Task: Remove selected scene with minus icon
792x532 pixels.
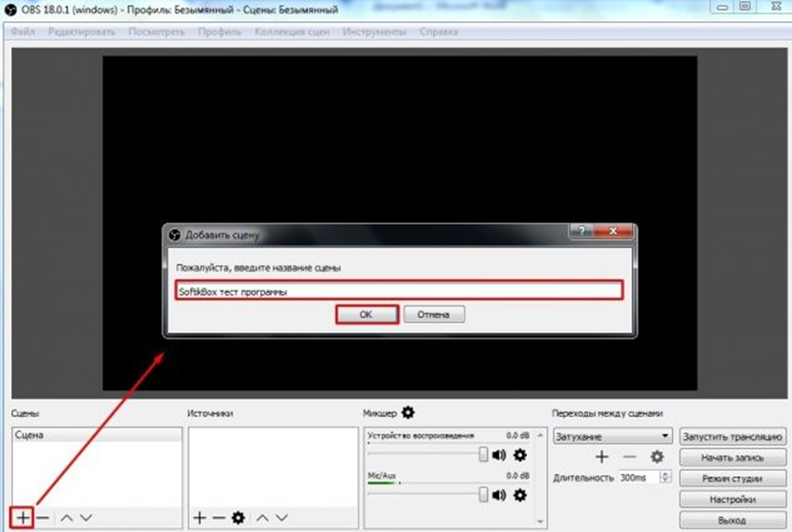Action: tap(43, 517)
